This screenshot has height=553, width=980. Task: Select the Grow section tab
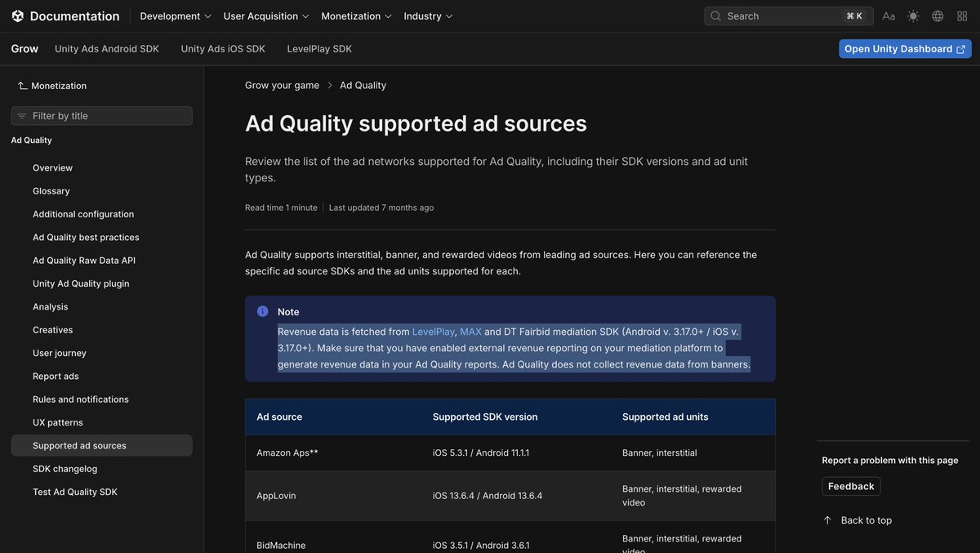(x=24, y=49)
